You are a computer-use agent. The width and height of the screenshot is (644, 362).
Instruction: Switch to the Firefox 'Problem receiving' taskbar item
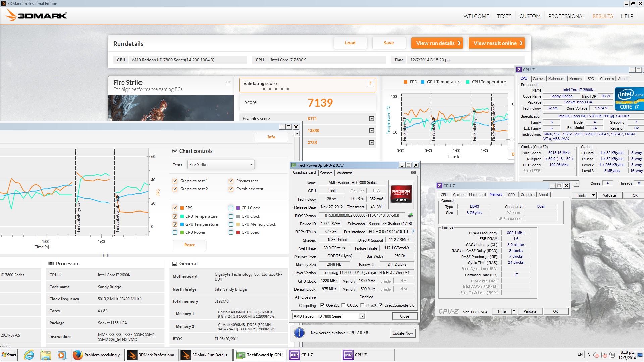98,355
